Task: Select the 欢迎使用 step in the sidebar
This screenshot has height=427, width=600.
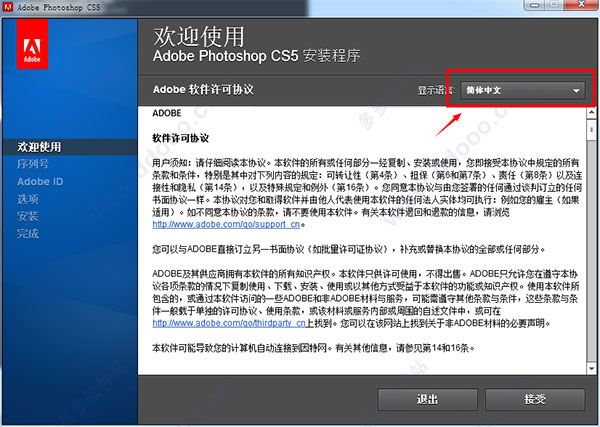Action: pyautogui.click(x=38, y=147)
